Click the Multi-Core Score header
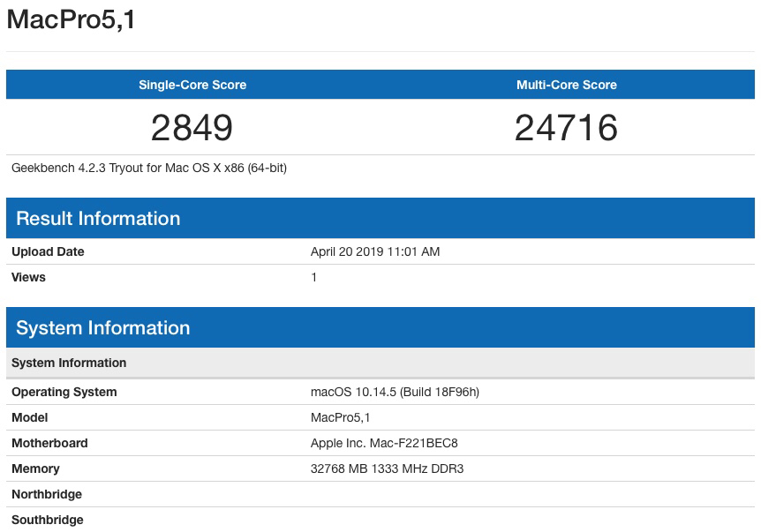 [567, 85]
